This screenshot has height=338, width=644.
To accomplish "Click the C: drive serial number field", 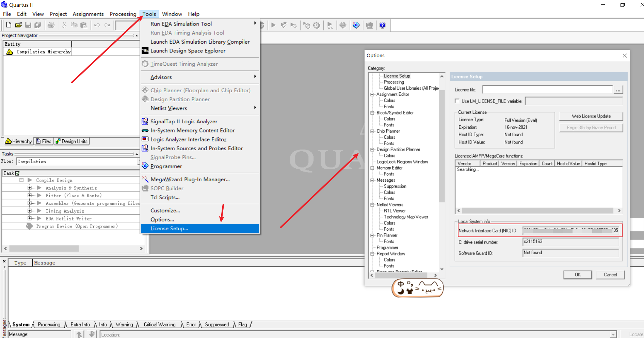I will click(571, 242).
